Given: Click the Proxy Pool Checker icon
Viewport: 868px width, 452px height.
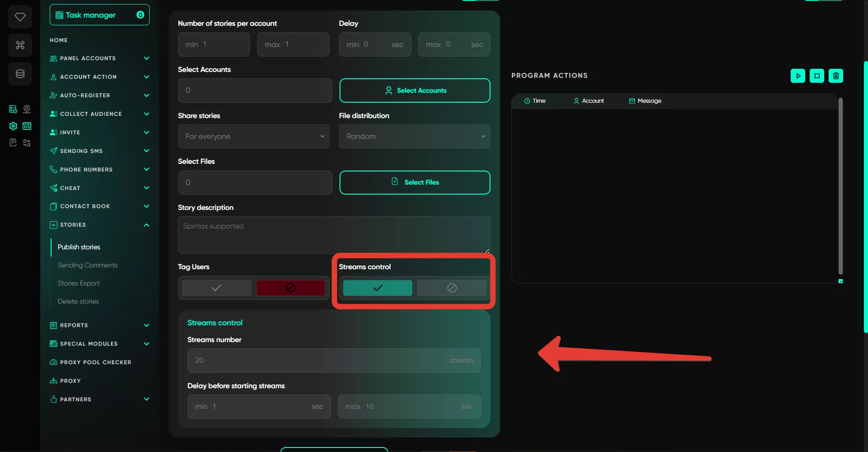Looking at the screenshot, I should coord(53,362).
